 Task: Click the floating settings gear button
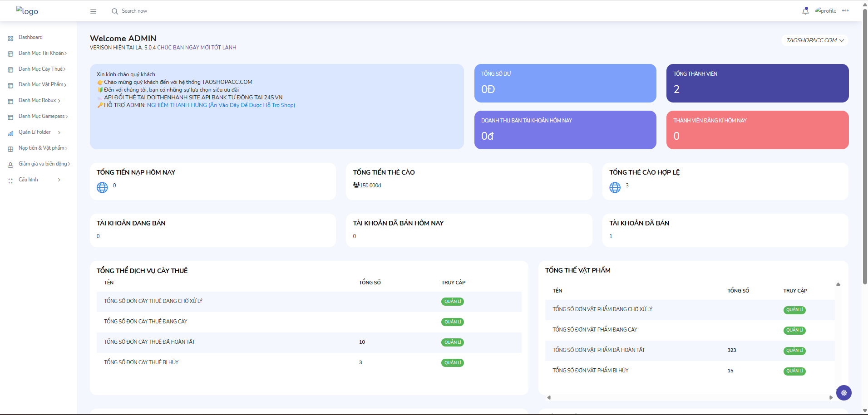pos(843,393)
